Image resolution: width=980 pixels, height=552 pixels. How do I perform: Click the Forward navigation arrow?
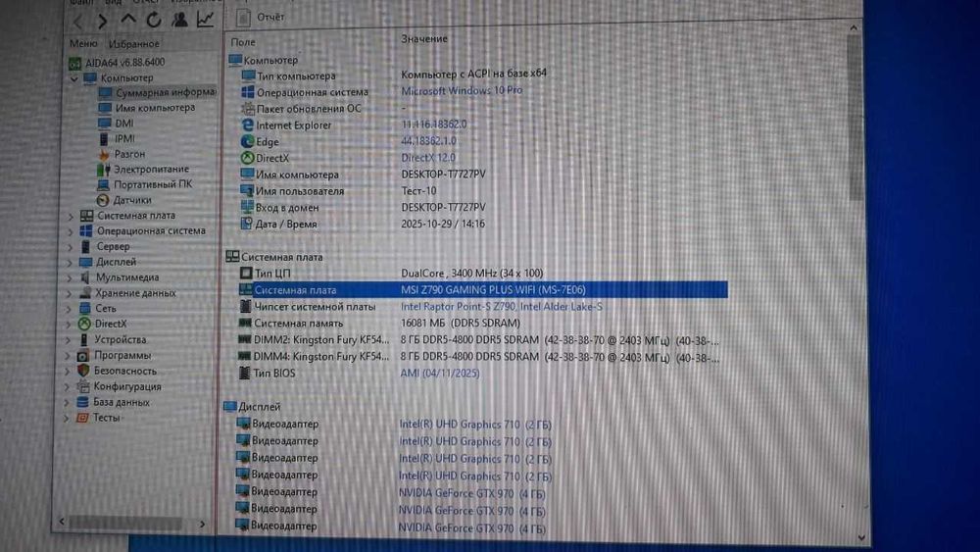(103, 22)
